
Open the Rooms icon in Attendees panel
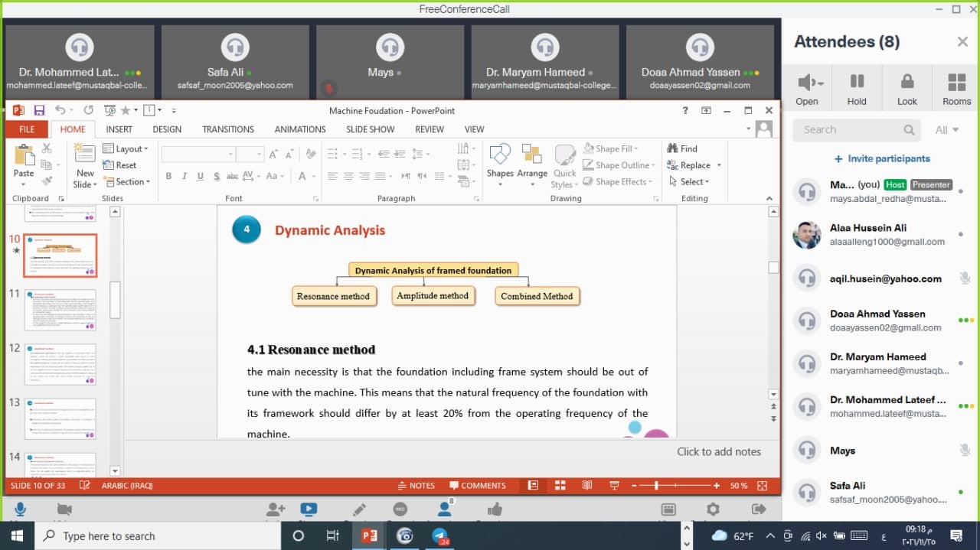pos(956,88)
